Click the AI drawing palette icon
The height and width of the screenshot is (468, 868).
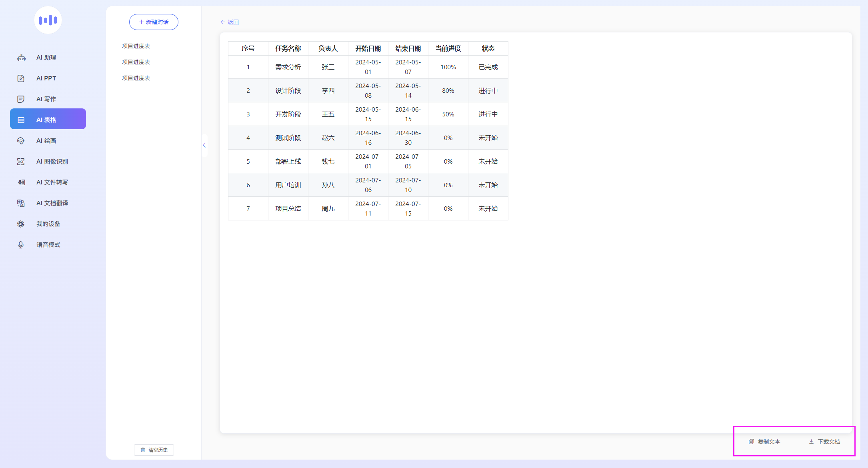[21, 141]
